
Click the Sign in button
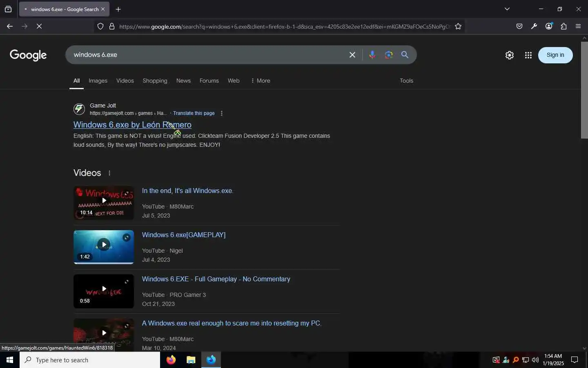(x=555, y=55)
